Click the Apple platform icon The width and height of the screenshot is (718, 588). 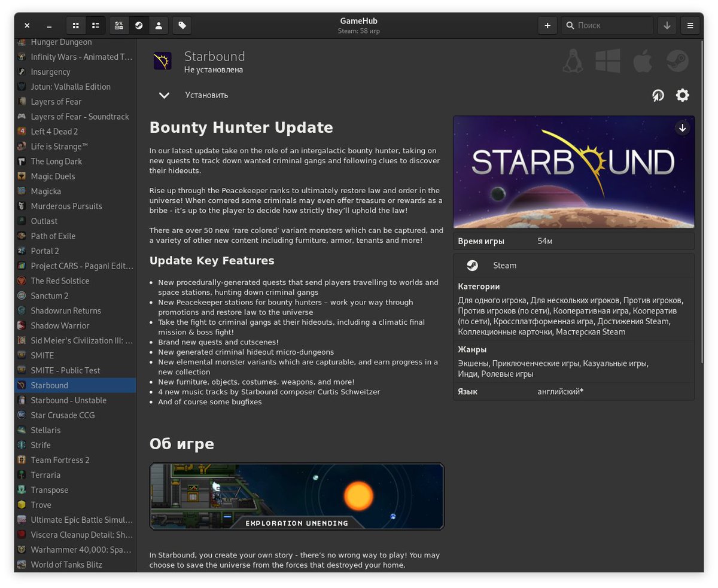coord(643,61)
